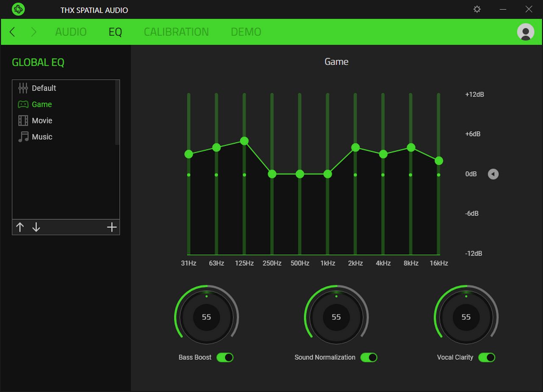The width and height of the screenshot is (543, 392).
Task: Go back using the left arrow
Action: tap(12, 32)
